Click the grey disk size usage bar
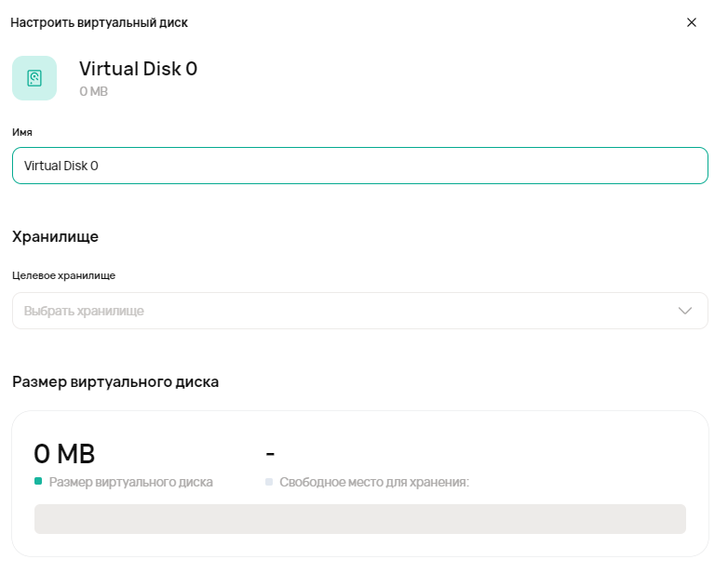The image size is (728, 573). click(359, 519)
